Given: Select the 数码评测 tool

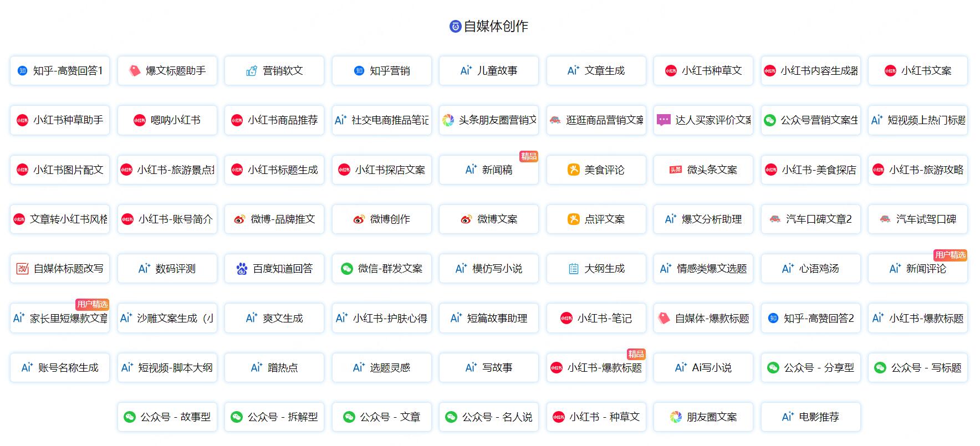Looking at the screenshot, I should 167,269.
